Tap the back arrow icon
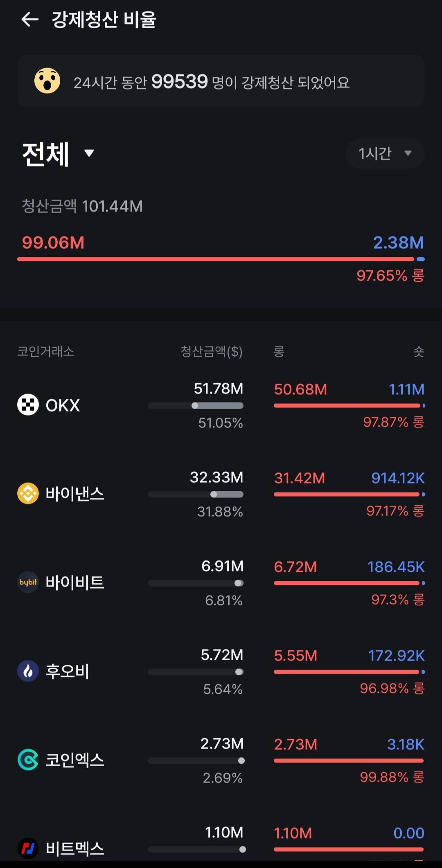The height and width of the screenshot is (868, 442). coord(30,19)
